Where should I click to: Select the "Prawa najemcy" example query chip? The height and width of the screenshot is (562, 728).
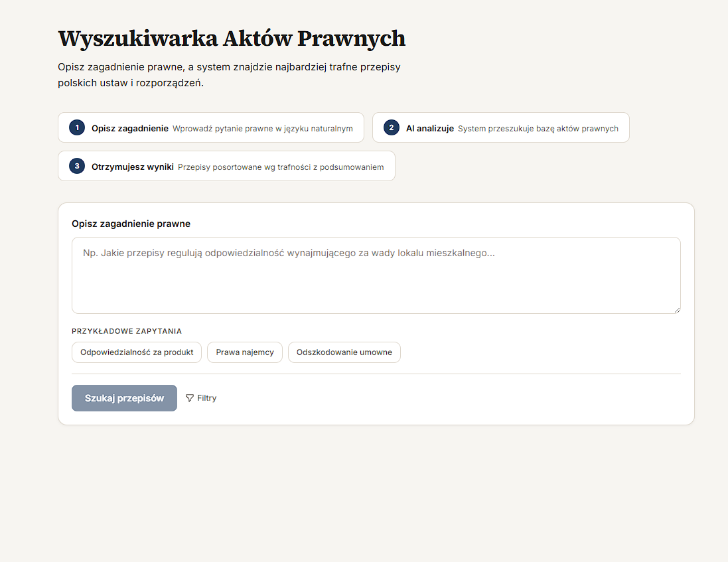pyautogui.click(x=244, y=352)
